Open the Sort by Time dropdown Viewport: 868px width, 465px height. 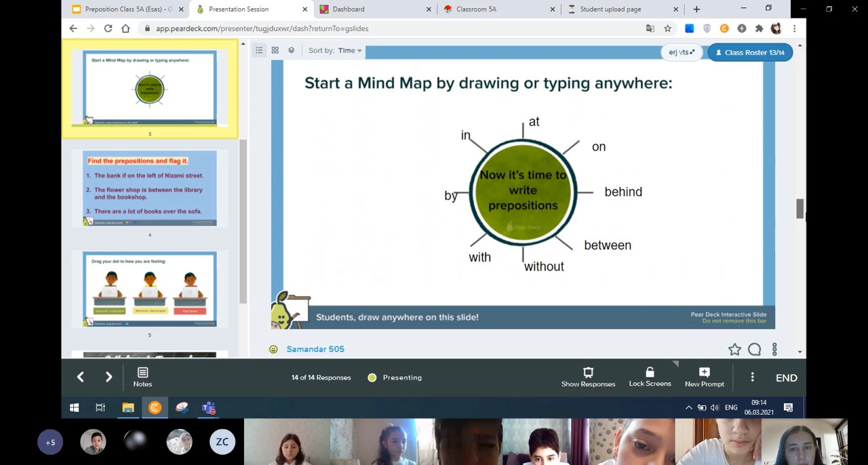350,50
